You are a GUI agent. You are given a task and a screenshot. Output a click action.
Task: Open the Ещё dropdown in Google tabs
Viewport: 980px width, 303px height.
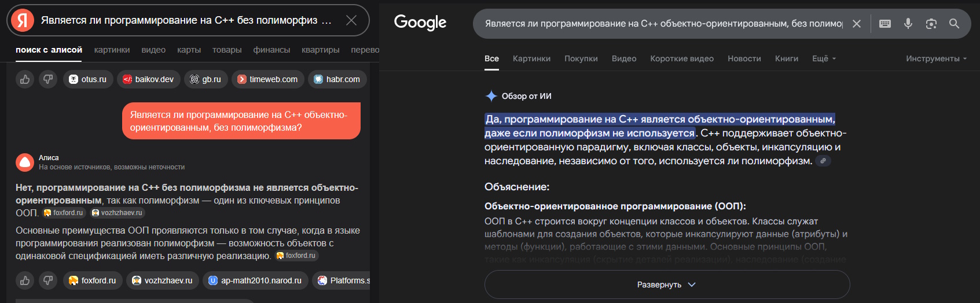click(x=824, y=58)
